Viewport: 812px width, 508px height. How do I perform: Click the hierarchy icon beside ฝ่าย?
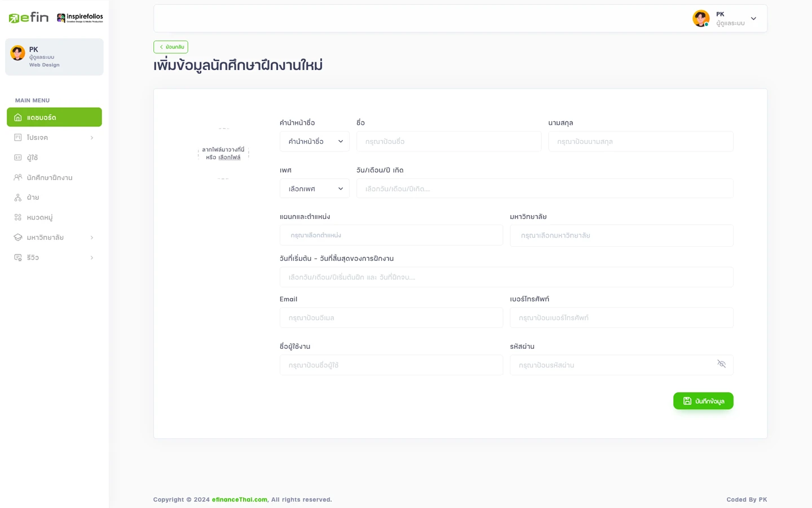(x=18, y=198)
